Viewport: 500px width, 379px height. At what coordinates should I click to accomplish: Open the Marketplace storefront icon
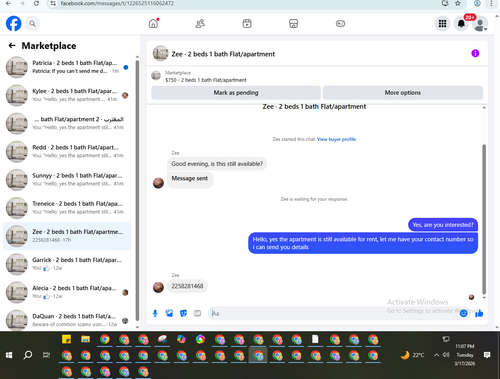tap(293, 24)
